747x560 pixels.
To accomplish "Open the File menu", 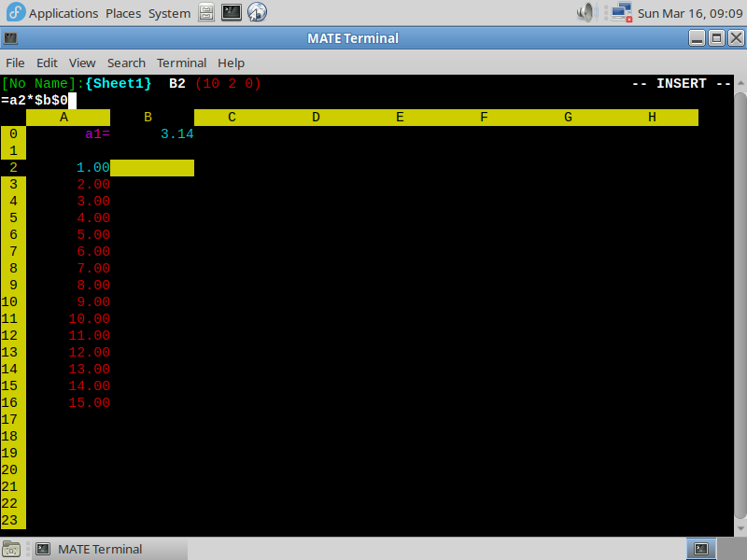I will (x=15, y=63).
